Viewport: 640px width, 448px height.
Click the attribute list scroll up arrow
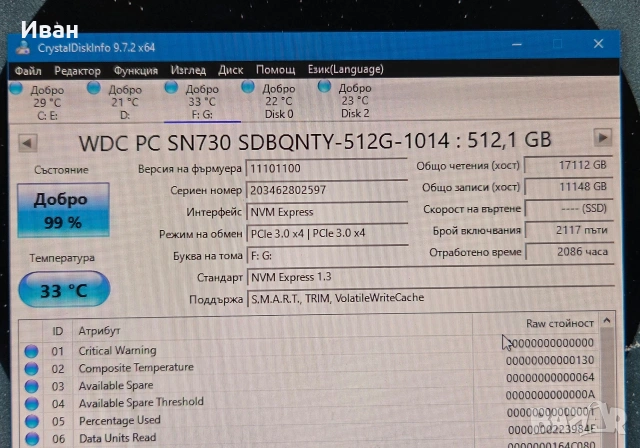[x=607, y=321]
